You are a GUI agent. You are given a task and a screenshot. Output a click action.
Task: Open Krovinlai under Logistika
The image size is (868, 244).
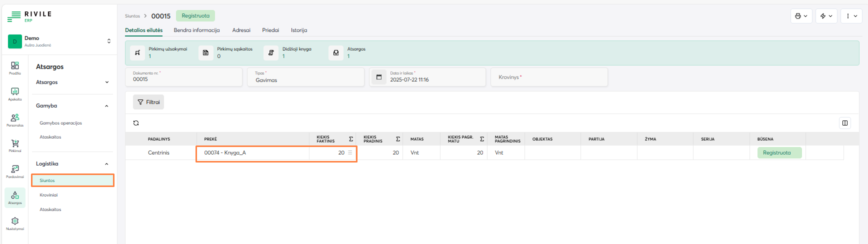pos(49,195)
